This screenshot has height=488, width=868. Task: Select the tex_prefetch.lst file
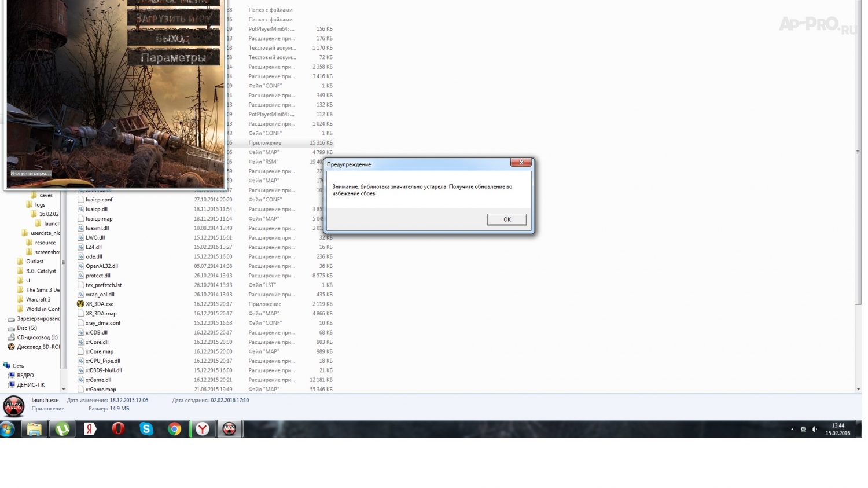[104, 285]
